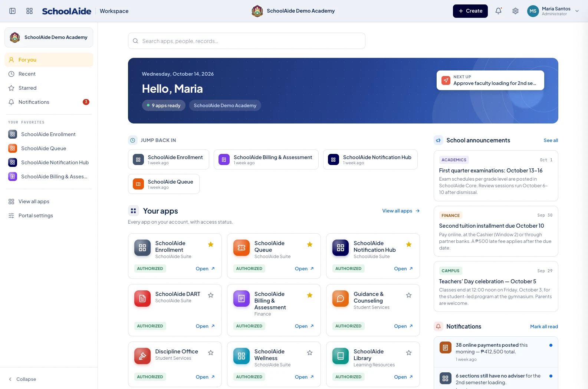Open the app grid launcher icon
This screenshot has height=389, width=588.
click(x=30, y=11)
